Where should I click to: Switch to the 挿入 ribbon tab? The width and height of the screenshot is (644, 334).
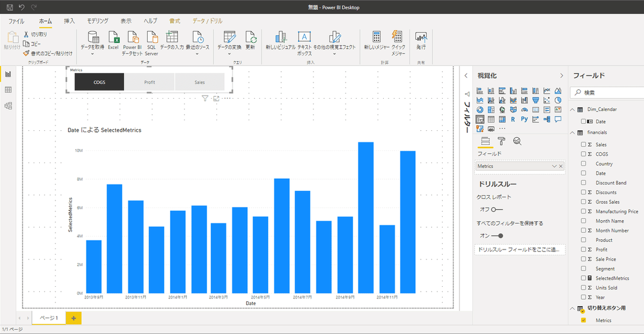coord(69,21)
